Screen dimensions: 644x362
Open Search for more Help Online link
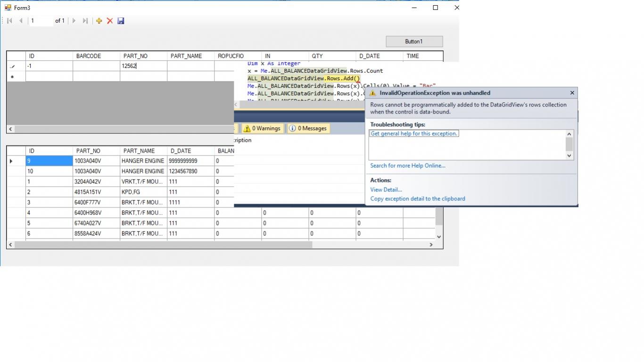click(x=408, y=165)
